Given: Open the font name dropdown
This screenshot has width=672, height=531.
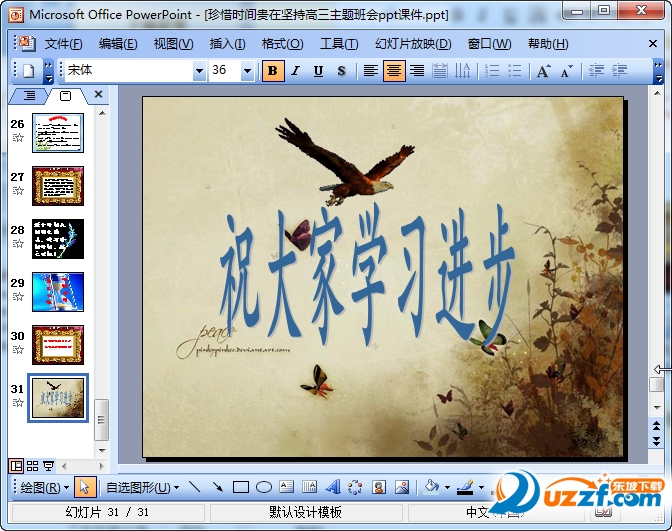Looking at the screenshot, I should (199, 71).
